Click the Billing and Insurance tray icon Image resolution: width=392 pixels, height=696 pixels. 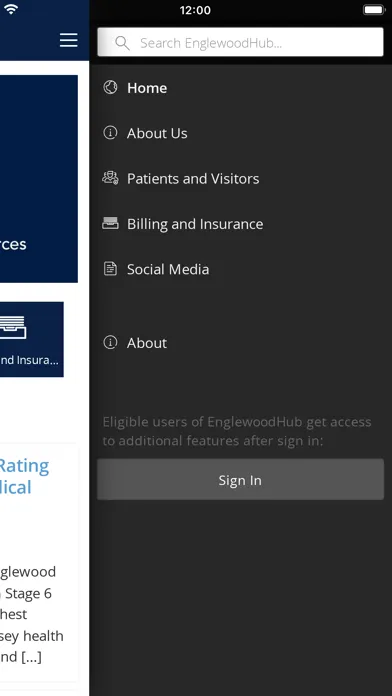tap(110, 223)
